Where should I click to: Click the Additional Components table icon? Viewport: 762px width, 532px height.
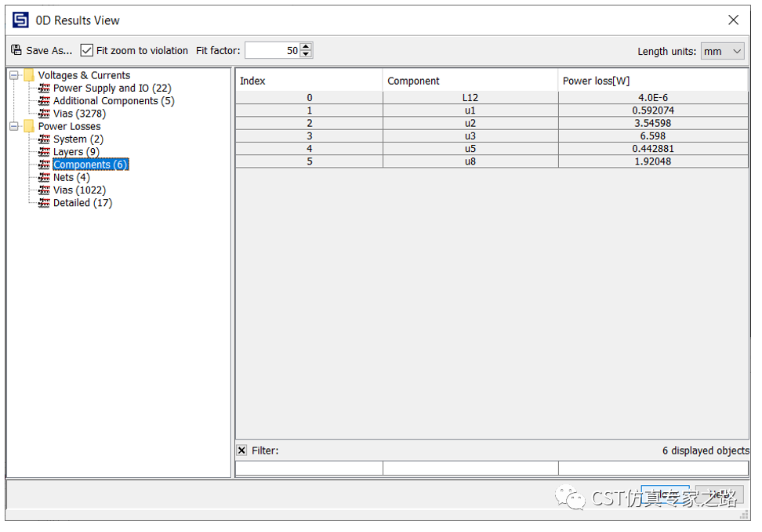(44, 100)
